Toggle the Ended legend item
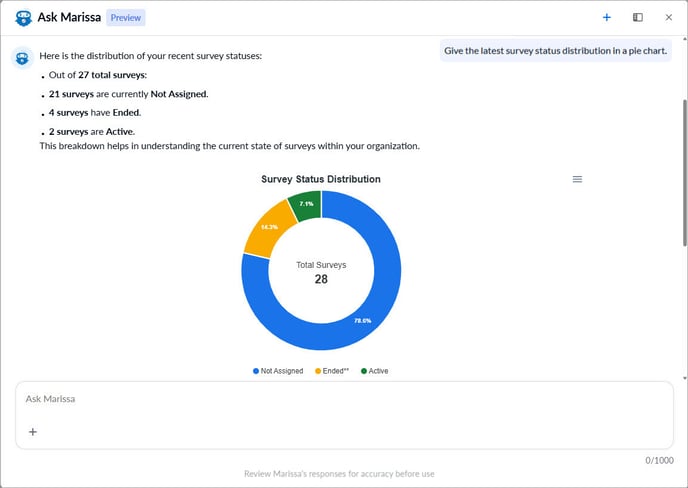This screenshot has width=688, height=488. coord(335,371)
